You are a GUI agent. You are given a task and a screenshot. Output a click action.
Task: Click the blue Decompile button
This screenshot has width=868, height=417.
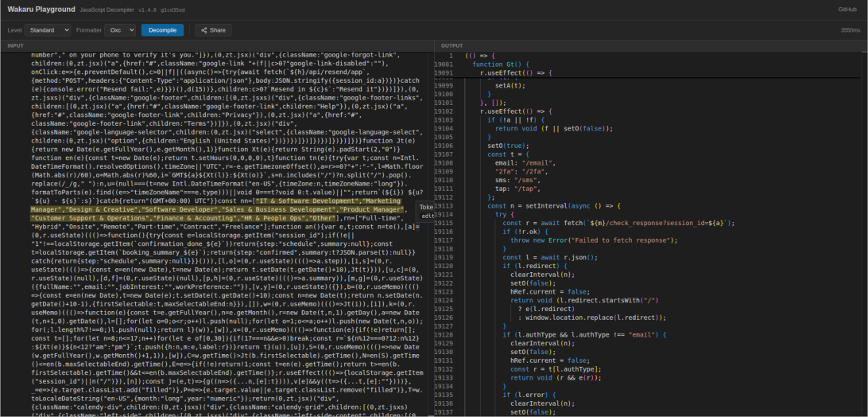pyautogui.click(x=162, y=30)
